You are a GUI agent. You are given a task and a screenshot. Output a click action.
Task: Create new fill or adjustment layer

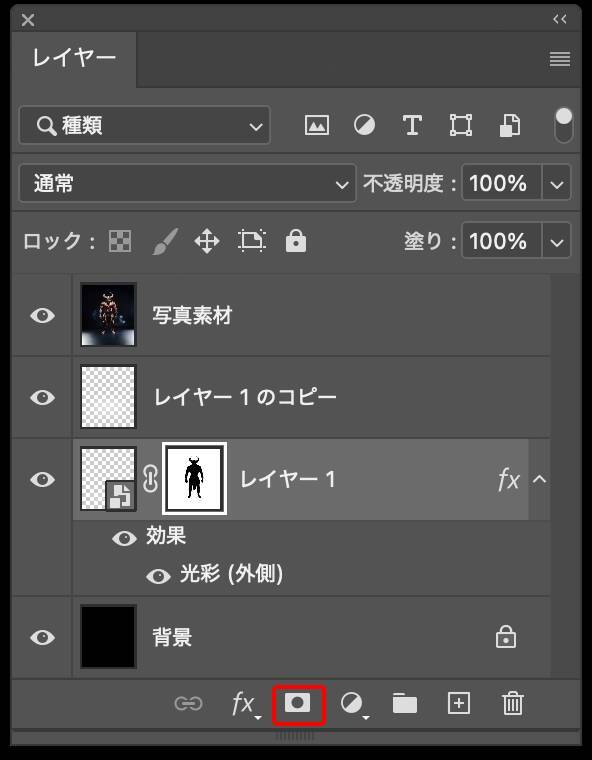click(x=353, y=704)
